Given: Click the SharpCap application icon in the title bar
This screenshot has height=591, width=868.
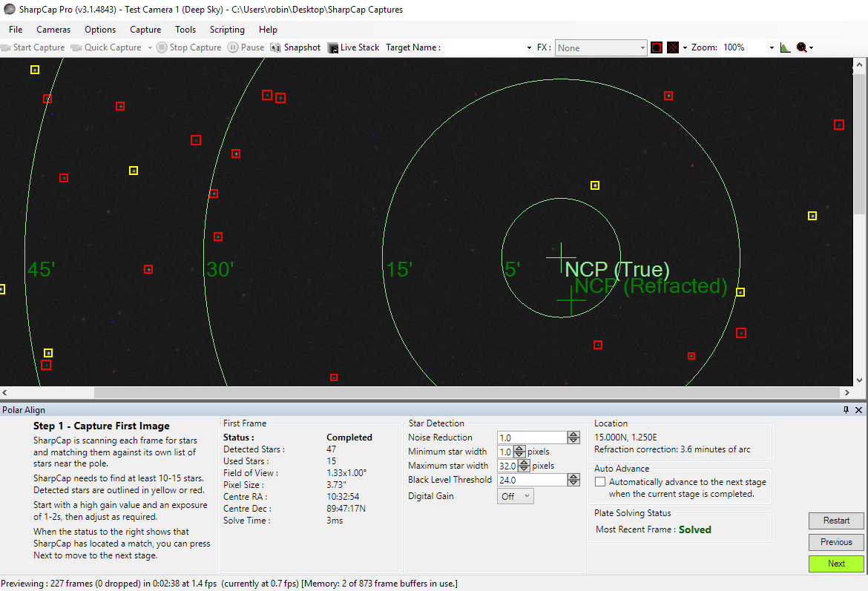Looking at the screenshot, I should coord(10,10).
